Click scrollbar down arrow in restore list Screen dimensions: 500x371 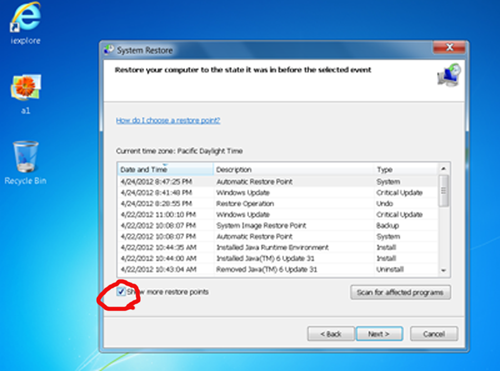[443, 270]
